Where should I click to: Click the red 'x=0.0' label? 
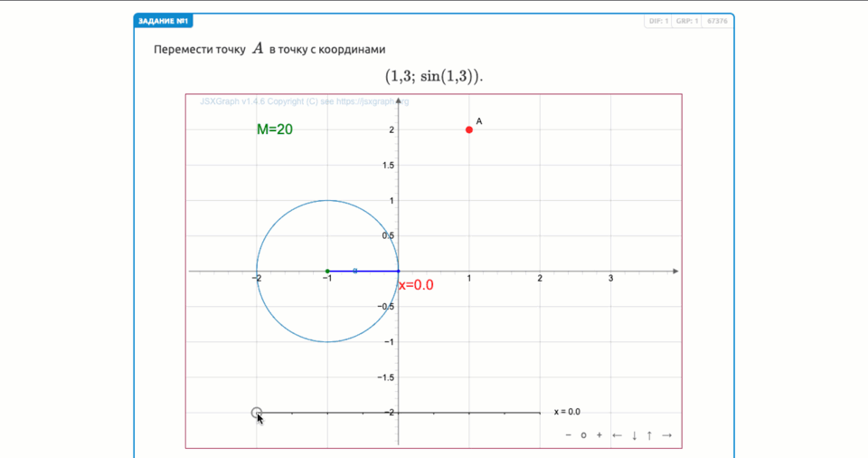(417, 285)
